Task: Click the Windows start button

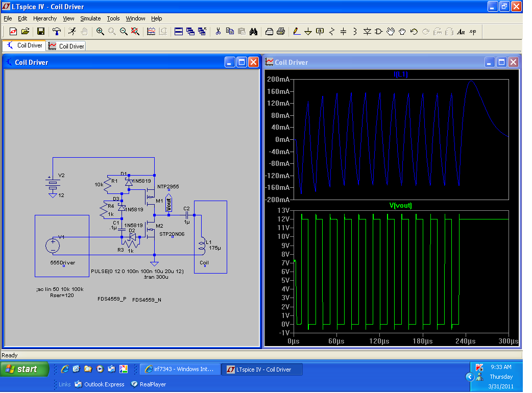Action: 25,369
